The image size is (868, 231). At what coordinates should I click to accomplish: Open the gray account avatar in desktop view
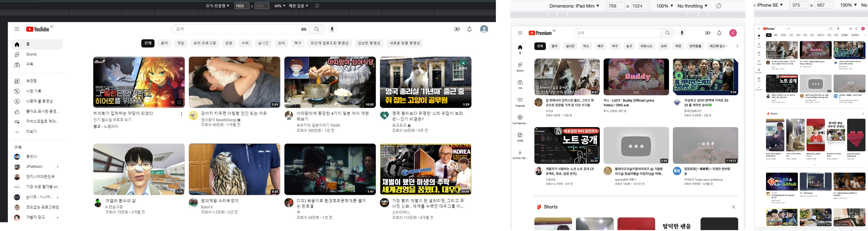pos(484,29)
